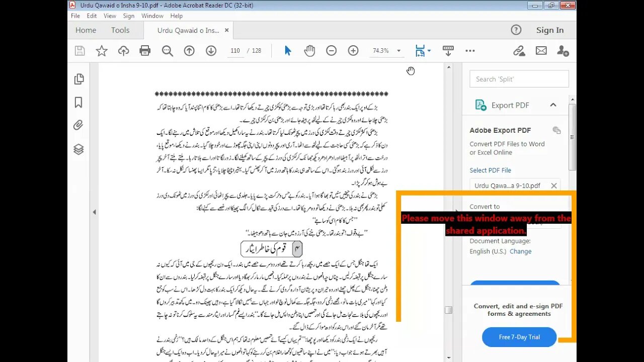Open the Help question mark icon
This screenshot has width=644, height=362.
pyautogui.click(x=516, y=30)
